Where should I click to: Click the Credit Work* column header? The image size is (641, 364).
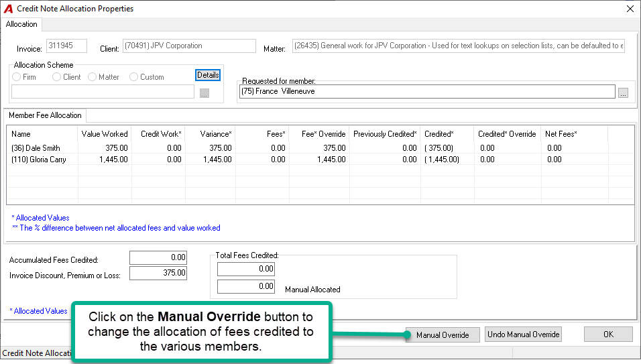tap(159, 134)
